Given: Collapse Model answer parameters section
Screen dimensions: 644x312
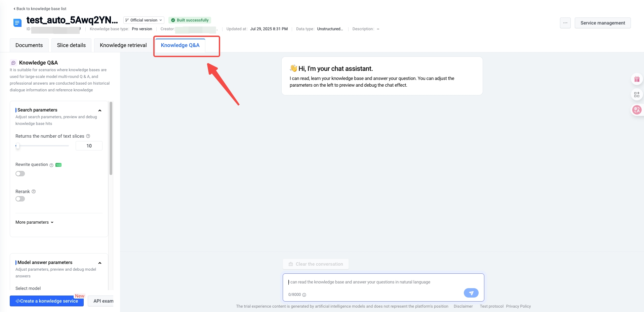Looking at the screenshot, I should tap(100, 263).
